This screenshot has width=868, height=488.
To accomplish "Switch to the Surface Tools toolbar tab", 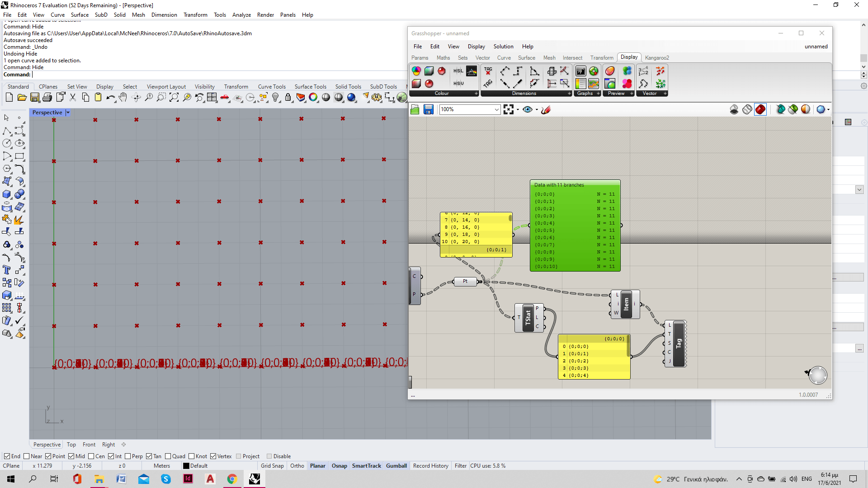I will click(x=310, y=87).
